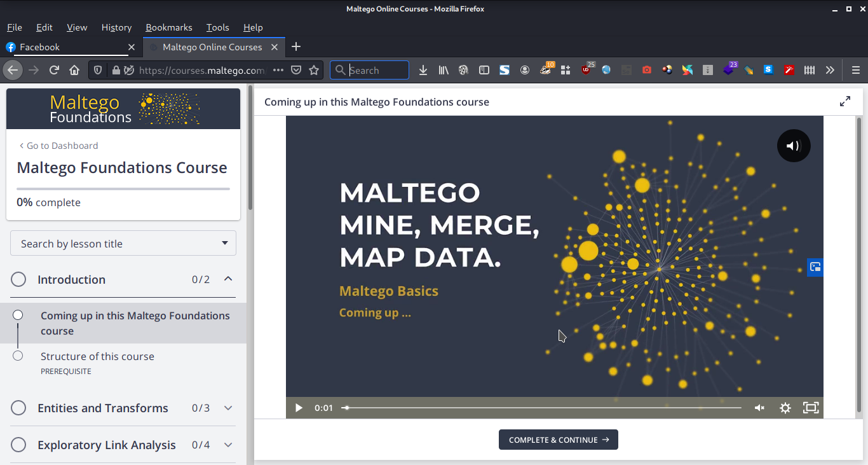This screenshot has height=465, width=868.
Task: Open the browser home page
Action: point(74,70)
